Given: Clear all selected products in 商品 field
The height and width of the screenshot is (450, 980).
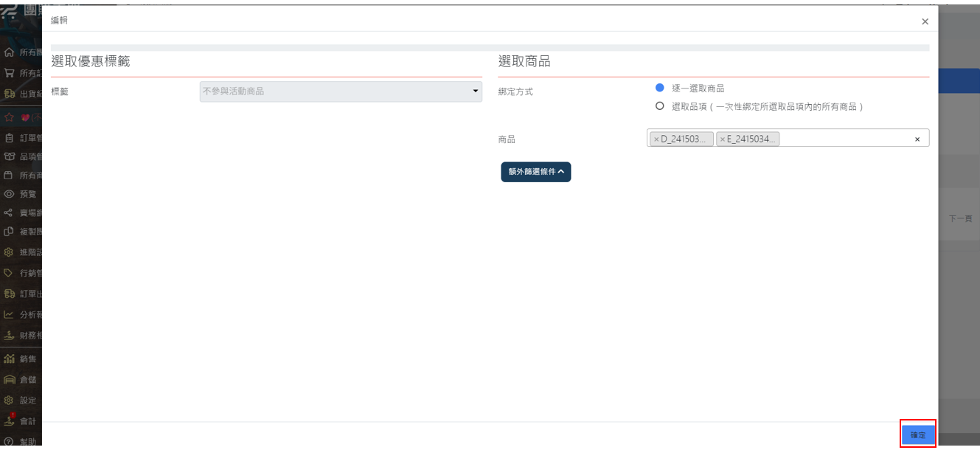Looking at the screenshot, I should pos(917,139).
